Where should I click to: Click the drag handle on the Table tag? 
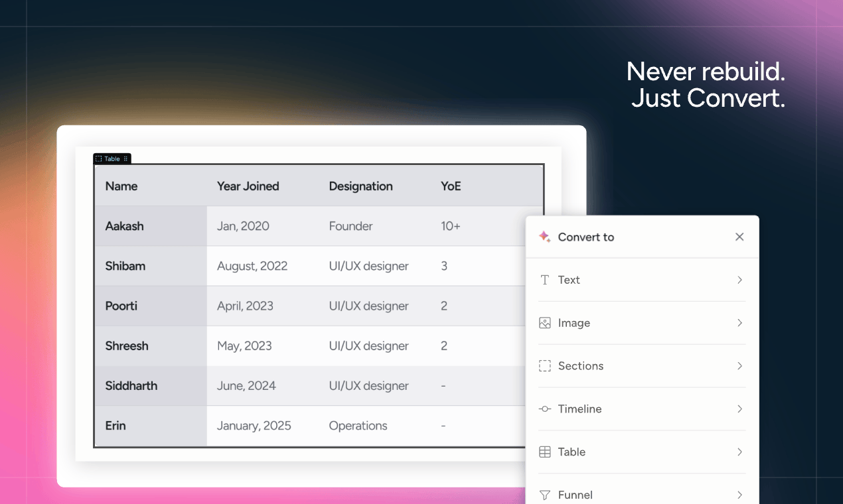click(125, 158)
